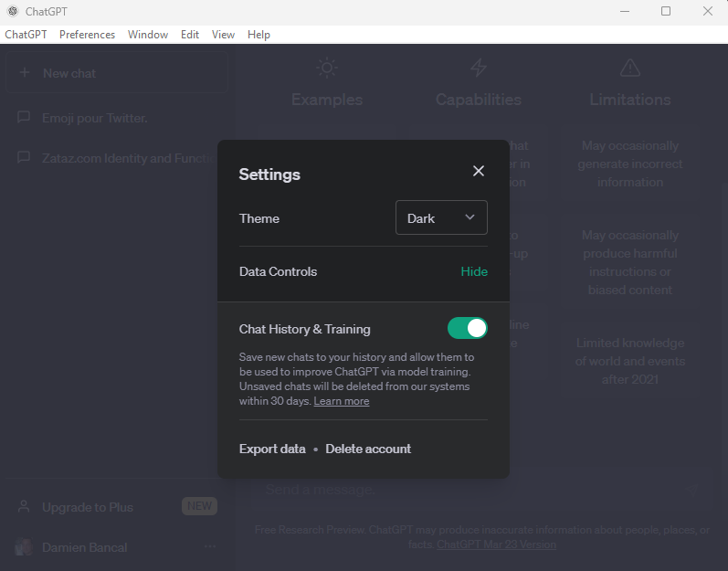
Task: Open the Learn more link
Action: tap(342, 401)
